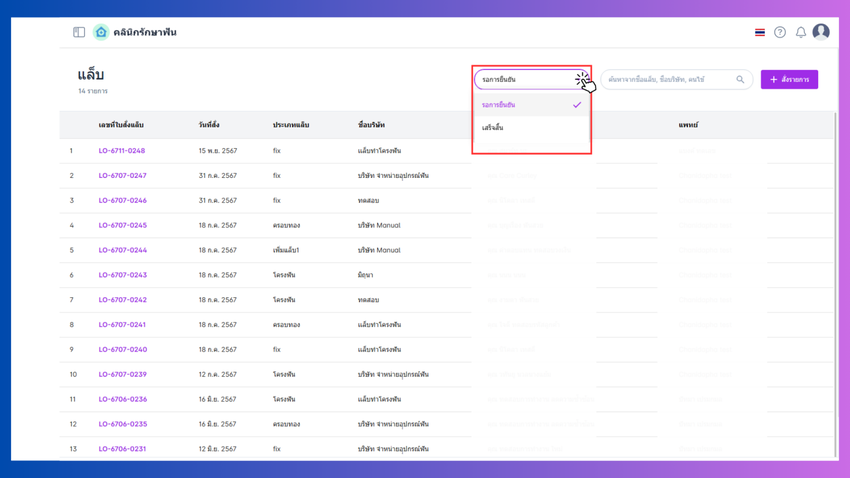
Task: Open the help question mark icon
Action: coord(780,32)
